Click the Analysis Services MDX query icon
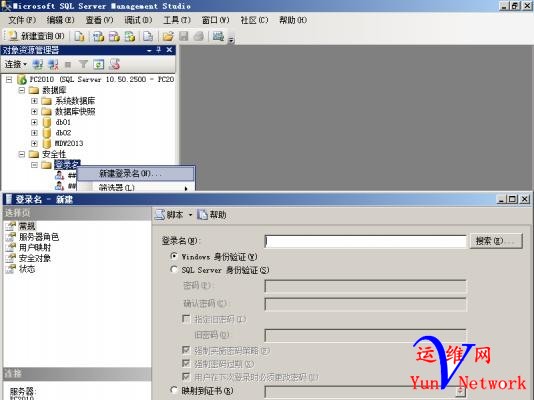 [98, 36]
